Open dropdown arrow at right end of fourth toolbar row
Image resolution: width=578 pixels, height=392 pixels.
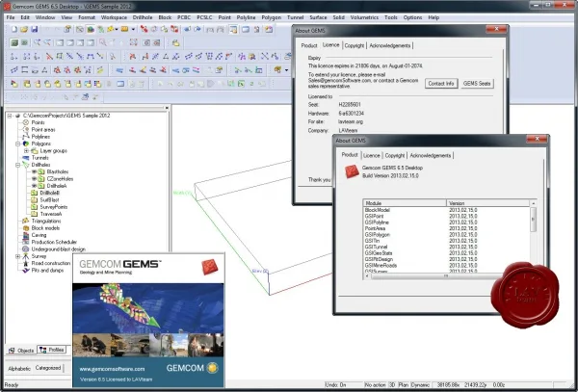point(286,69)
